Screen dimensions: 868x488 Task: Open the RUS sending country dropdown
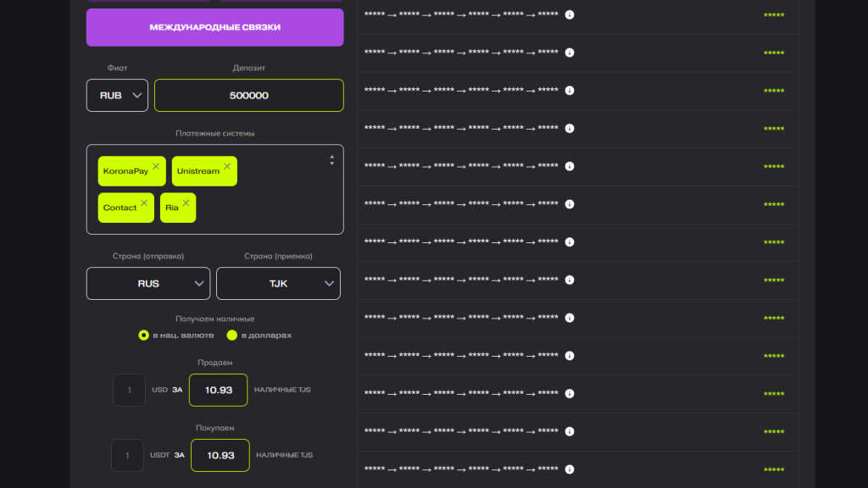click(147, 283)
